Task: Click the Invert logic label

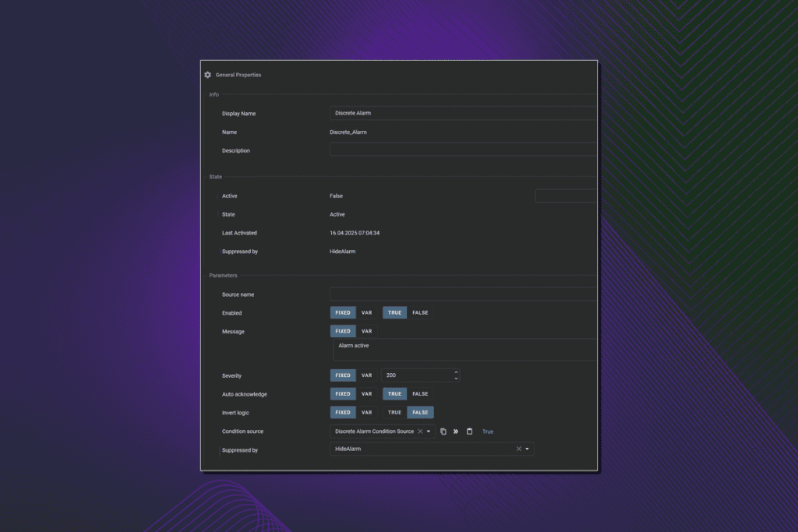Action: pos(235,413)
